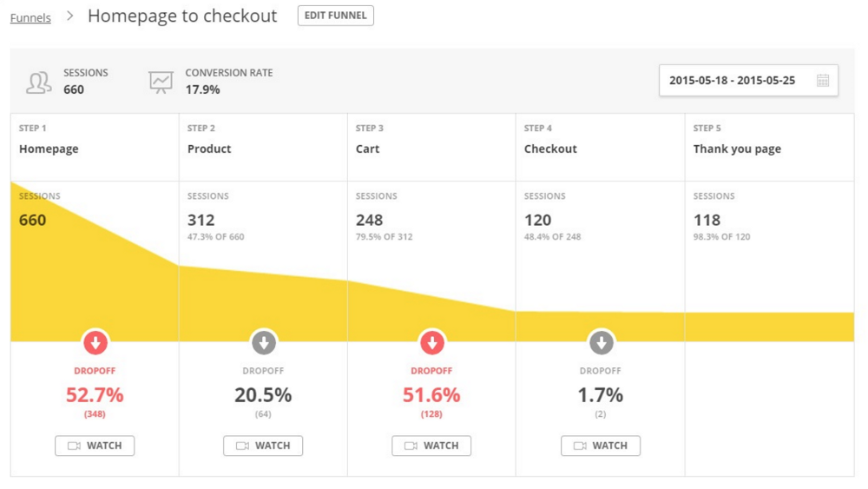Image resolution: width=868 pixels, height=489 pixels.
Task: Click the calendar icon in date field
Action: 822,81
